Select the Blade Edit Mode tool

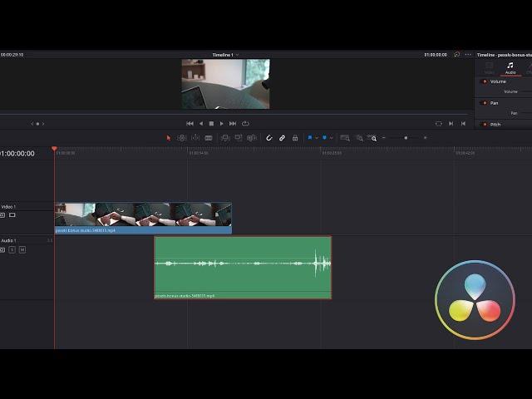click(x=209, y=138)
